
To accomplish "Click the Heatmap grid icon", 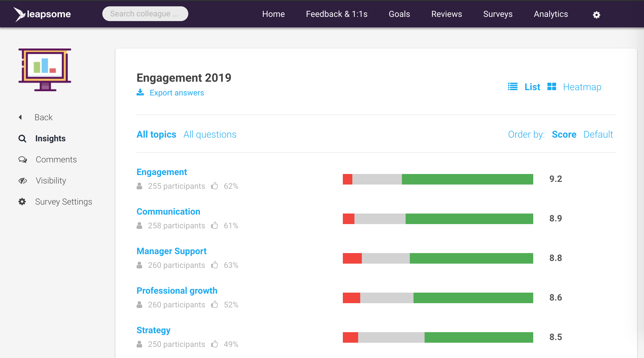I will coord(551,86).
